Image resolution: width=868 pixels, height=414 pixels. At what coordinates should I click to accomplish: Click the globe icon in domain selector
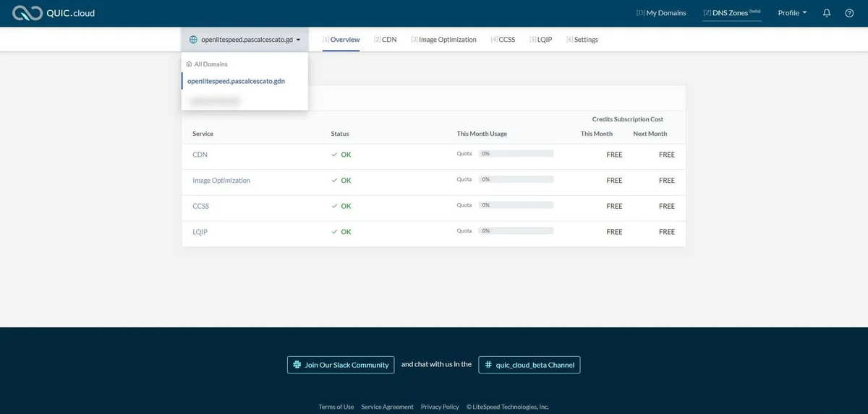tap(193, 40)
